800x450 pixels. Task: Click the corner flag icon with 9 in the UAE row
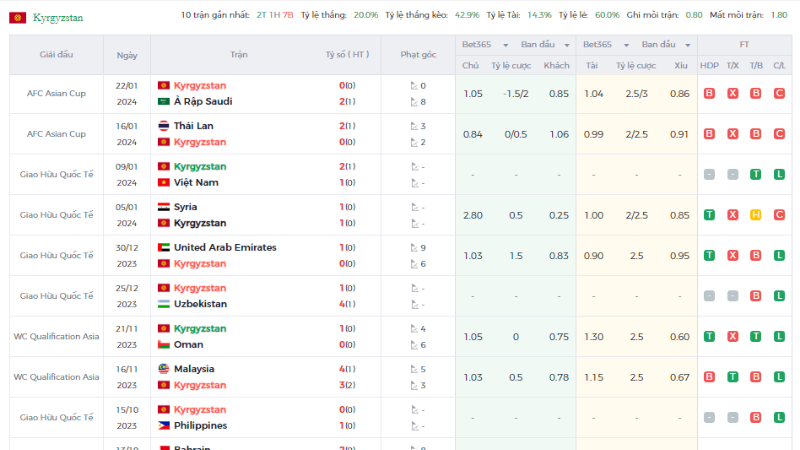pyautogui.click(x=414, y=248)
